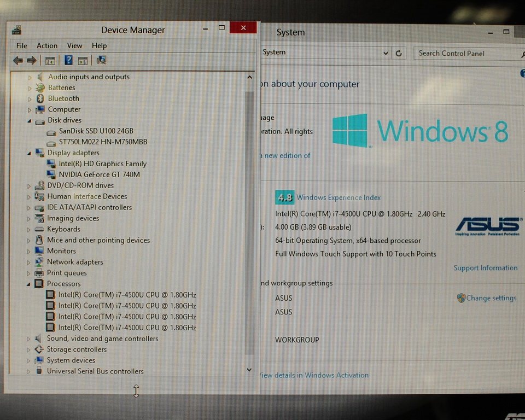
Task: Select the second i7-4500U processor entry
Action: point(127,306)
